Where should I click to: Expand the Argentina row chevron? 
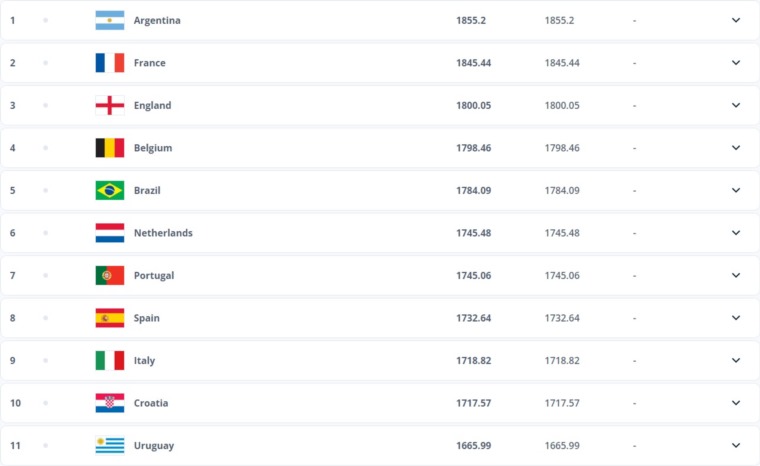click(736, 20)
